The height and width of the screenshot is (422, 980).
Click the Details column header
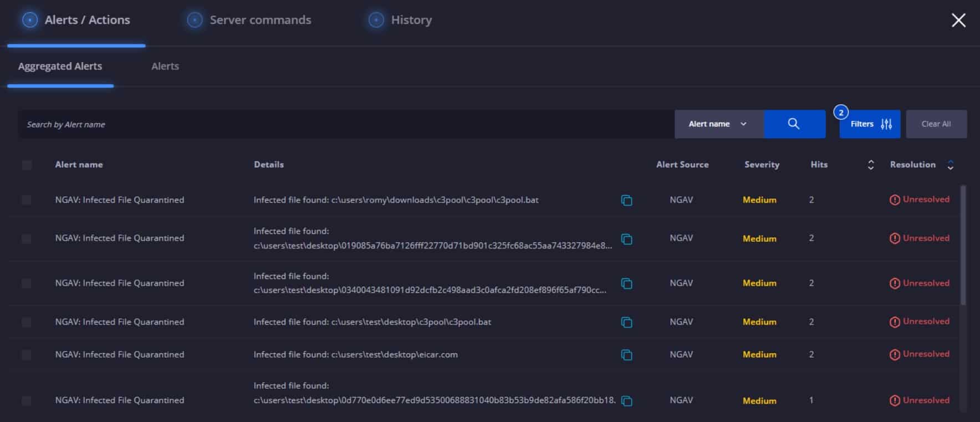[269, 165]
